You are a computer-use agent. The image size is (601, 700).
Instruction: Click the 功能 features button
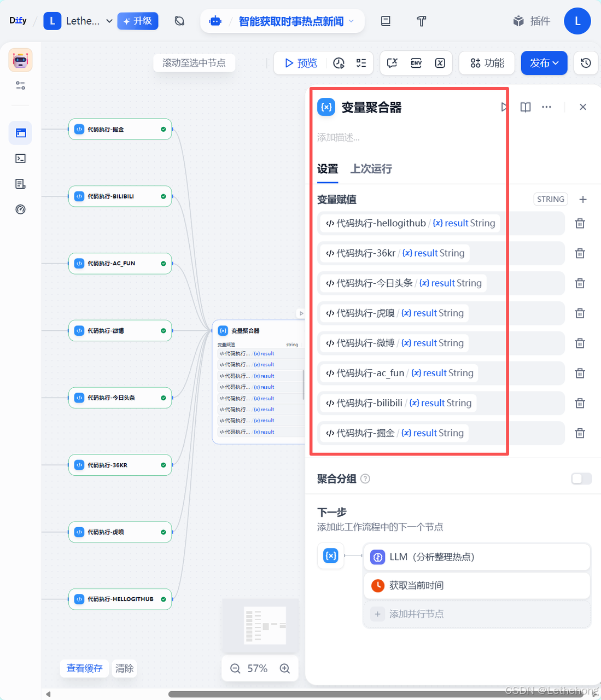click(487, 63)
